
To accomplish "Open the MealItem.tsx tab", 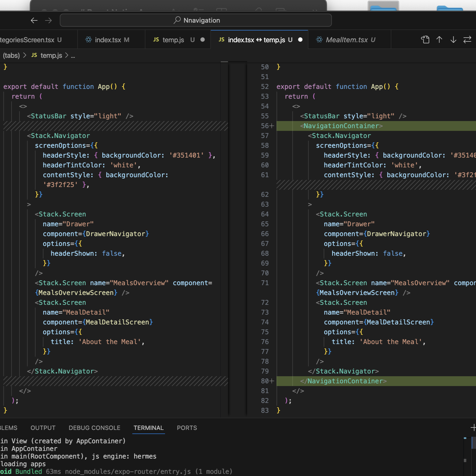I will click(x=350, y=40).
